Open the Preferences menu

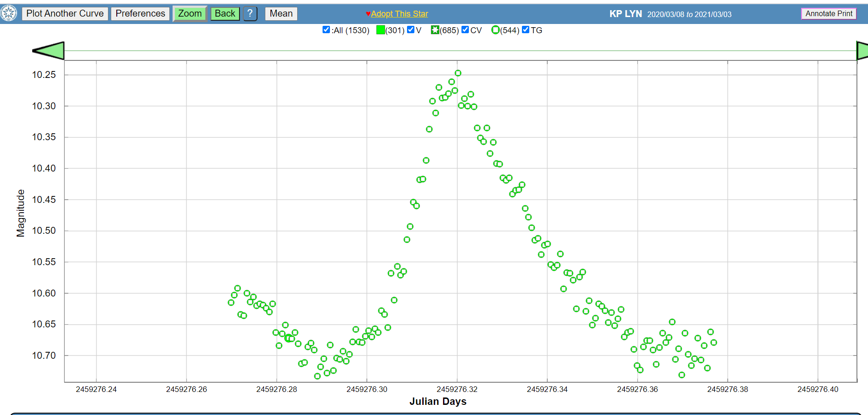tap(140, 13)
